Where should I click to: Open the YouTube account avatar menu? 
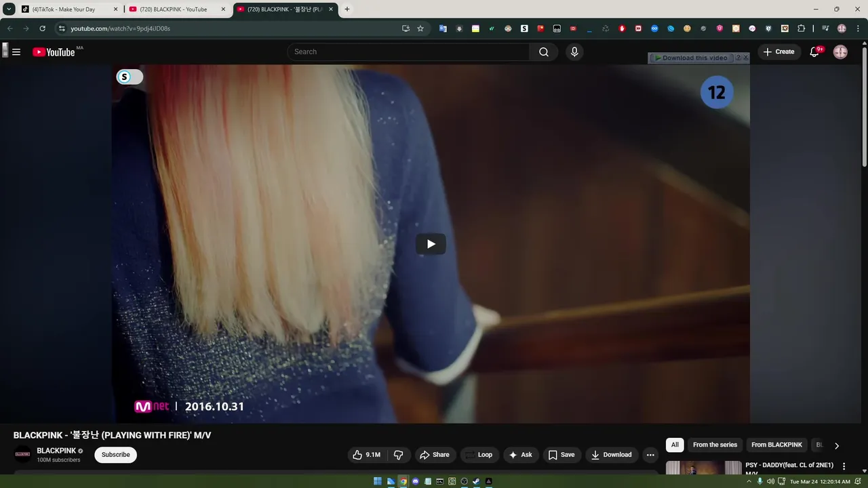pyautogui.click(x=840, y=52)
